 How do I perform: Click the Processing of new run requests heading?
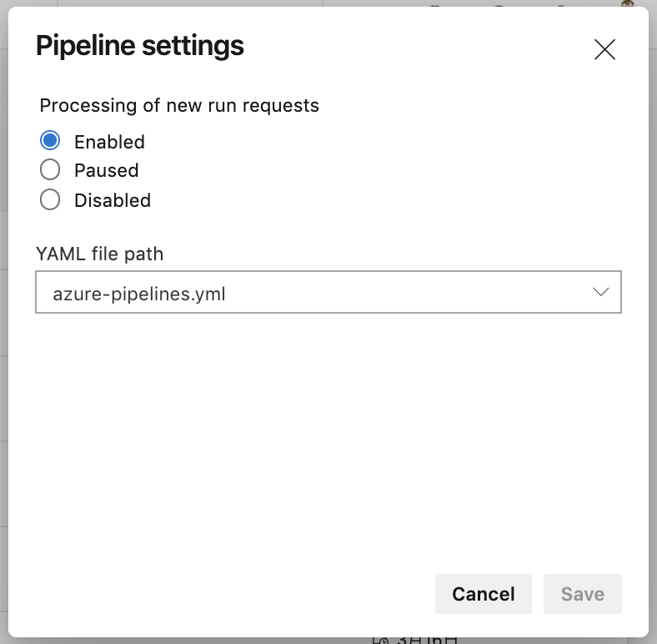pos(179,106)
